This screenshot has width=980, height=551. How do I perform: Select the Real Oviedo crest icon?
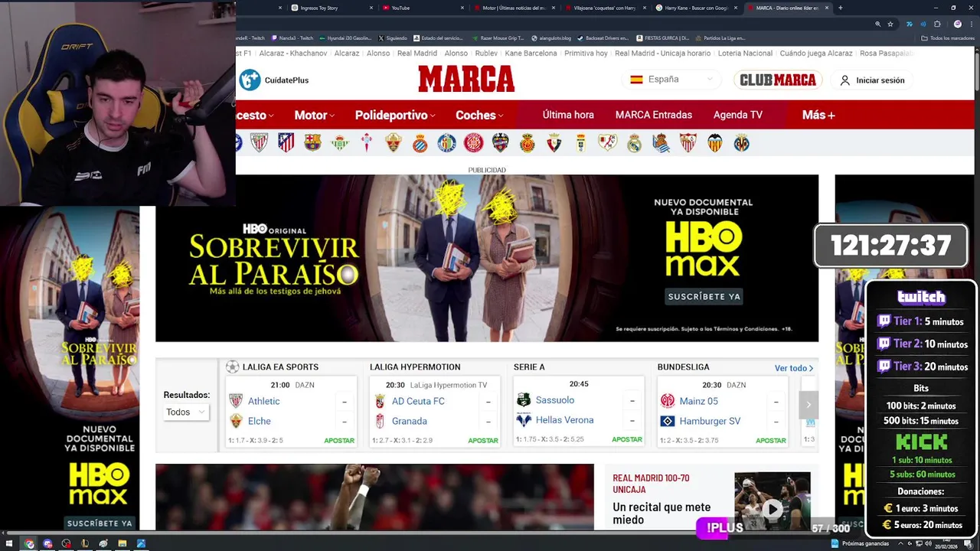click(580, 143)
